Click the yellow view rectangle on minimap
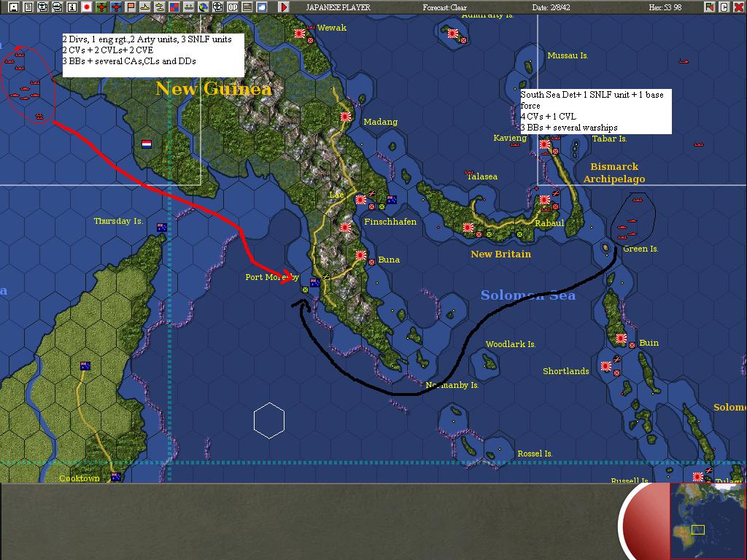 tap(698, 529)
